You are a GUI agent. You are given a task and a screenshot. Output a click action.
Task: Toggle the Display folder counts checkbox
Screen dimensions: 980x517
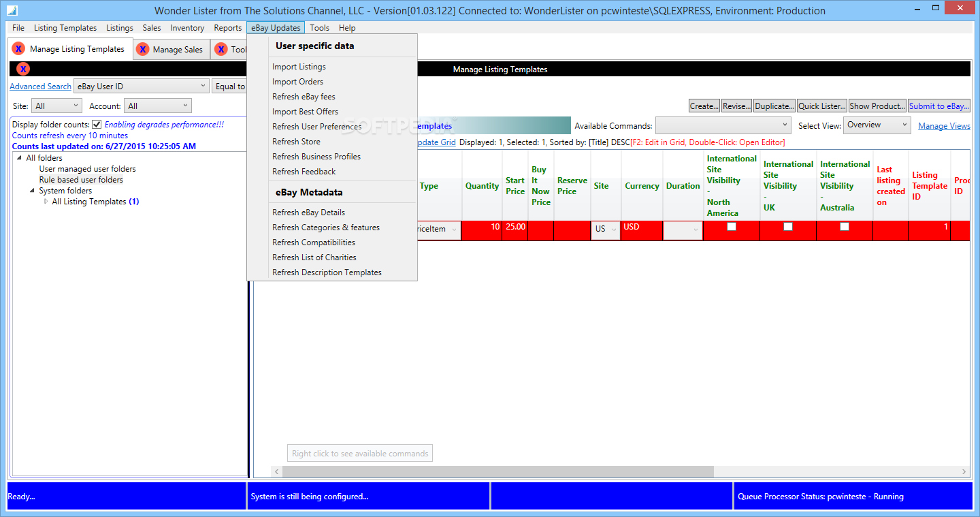[x=97, y=125]
